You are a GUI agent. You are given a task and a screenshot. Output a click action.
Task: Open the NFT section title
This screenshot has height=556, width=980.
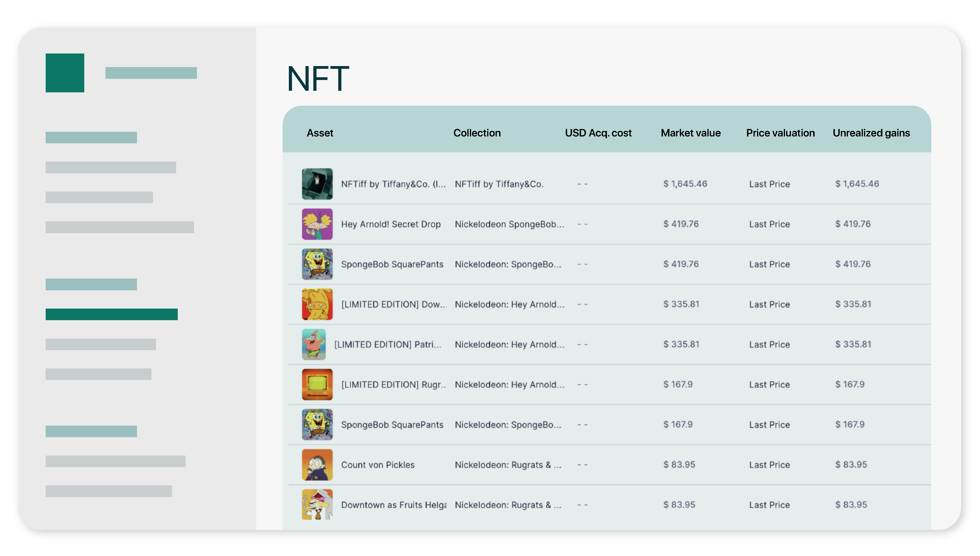click(x=318, y=78)
